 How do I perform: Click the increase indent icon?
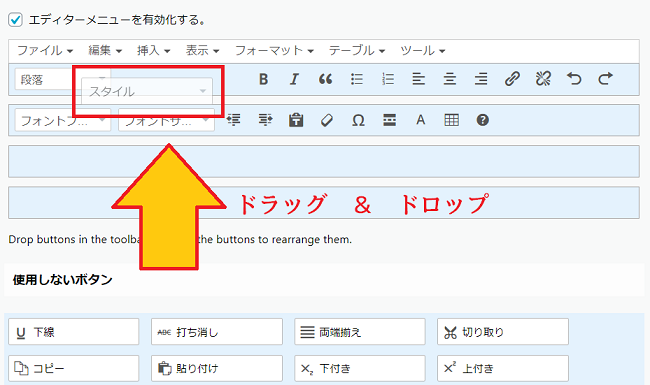265,120
